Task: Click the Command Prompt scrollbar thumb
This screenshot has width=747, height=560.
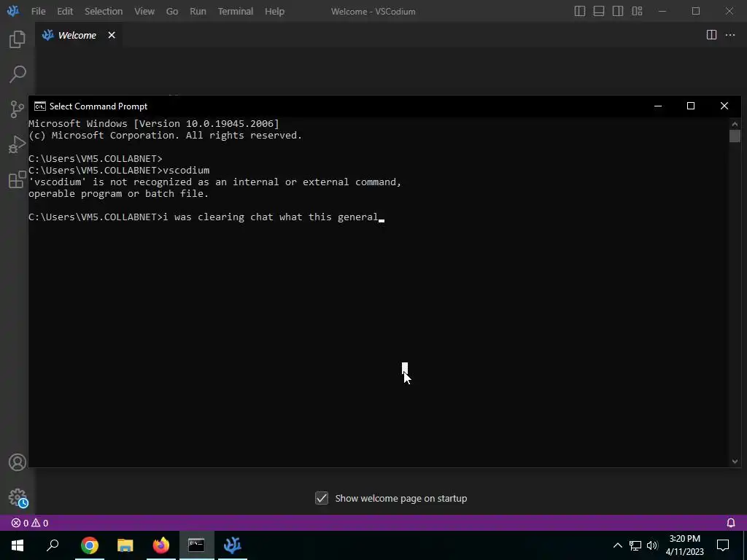Action: tap(735, 136)
